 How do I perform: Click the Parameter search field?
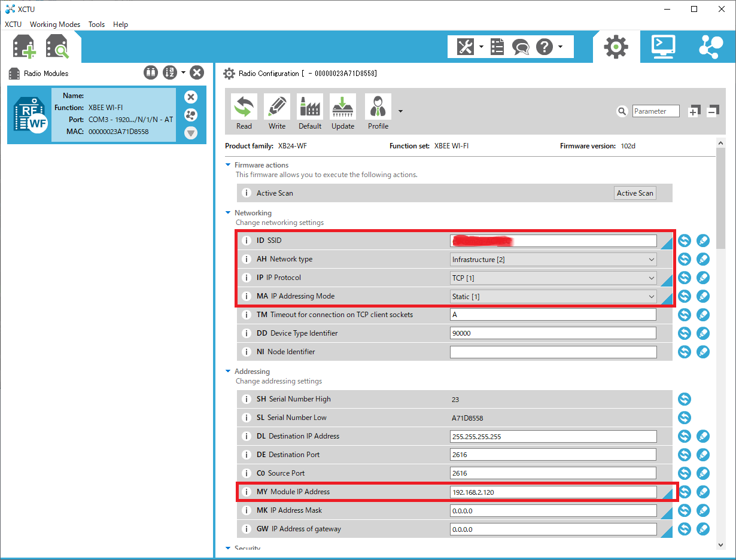point(656,111)
